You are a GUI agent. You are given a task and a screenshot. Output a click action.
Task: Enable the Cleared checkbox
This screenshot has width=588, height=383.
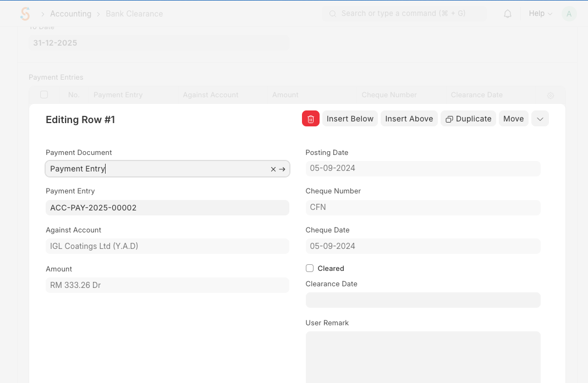pyautogui.click(x=310, y=269)
